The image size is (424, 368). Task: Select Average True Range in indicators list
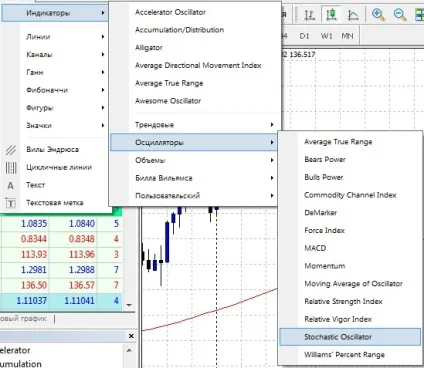(169, 83)
